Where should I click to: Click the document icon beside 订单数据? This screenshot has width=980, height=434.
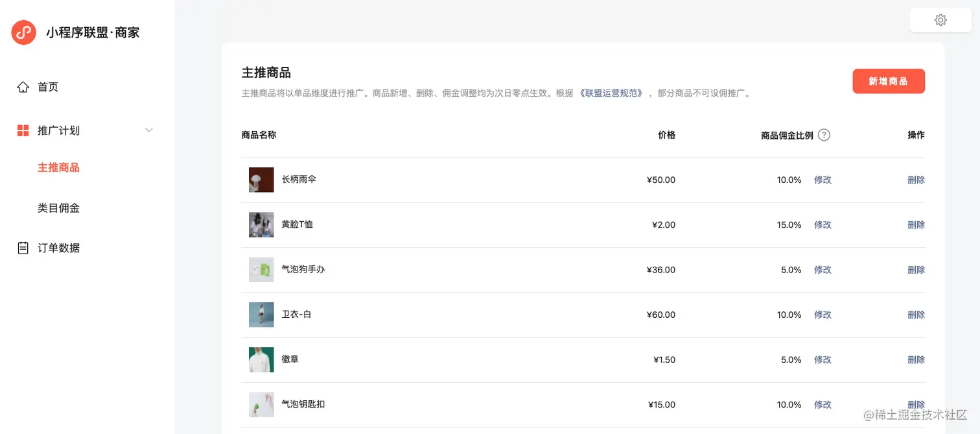point(23,247)
